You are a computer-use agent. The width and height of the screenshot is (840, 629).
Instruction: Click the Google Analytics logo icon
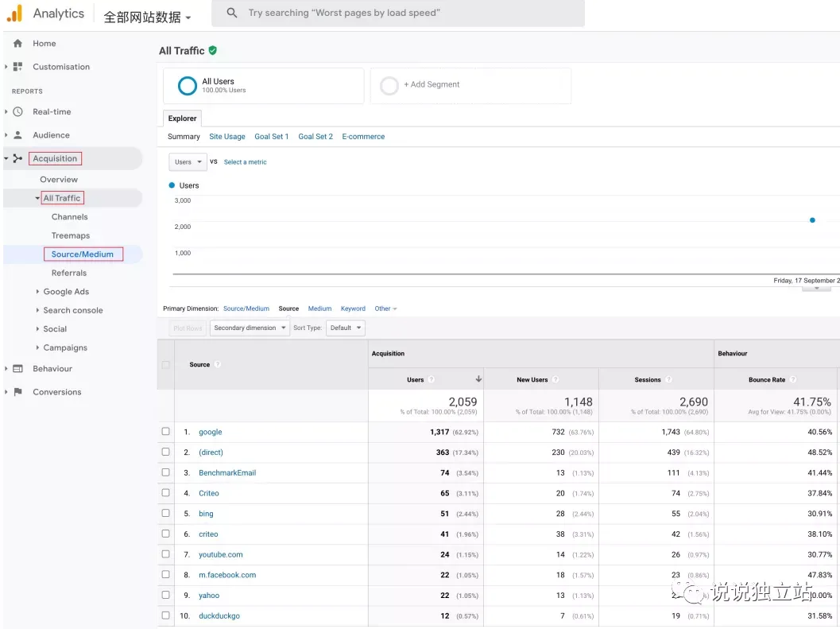(x=15, y=13)
